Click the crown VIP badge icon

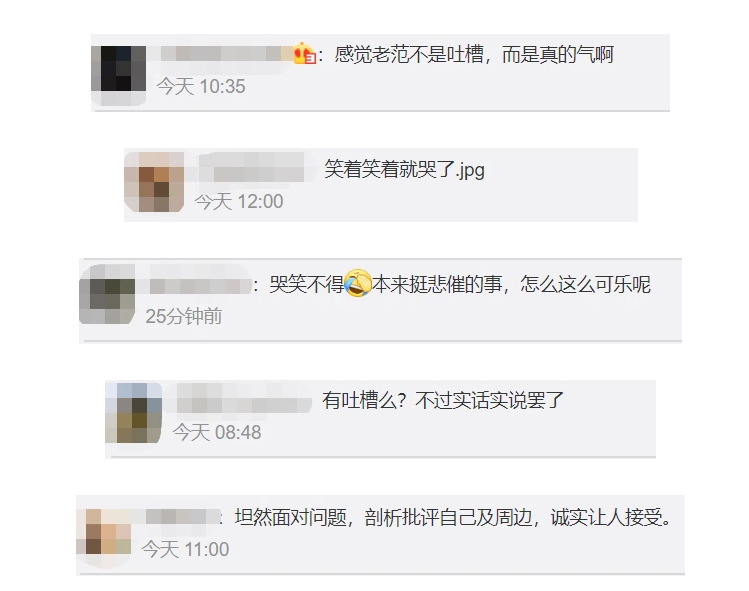tap(305, 54)
